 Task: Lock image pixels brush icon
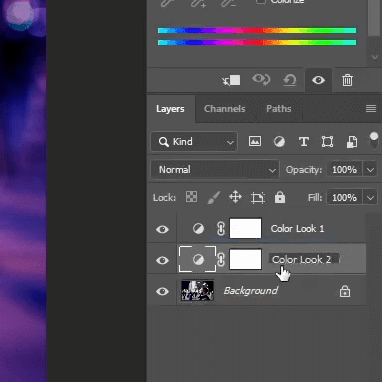(214, 197)
